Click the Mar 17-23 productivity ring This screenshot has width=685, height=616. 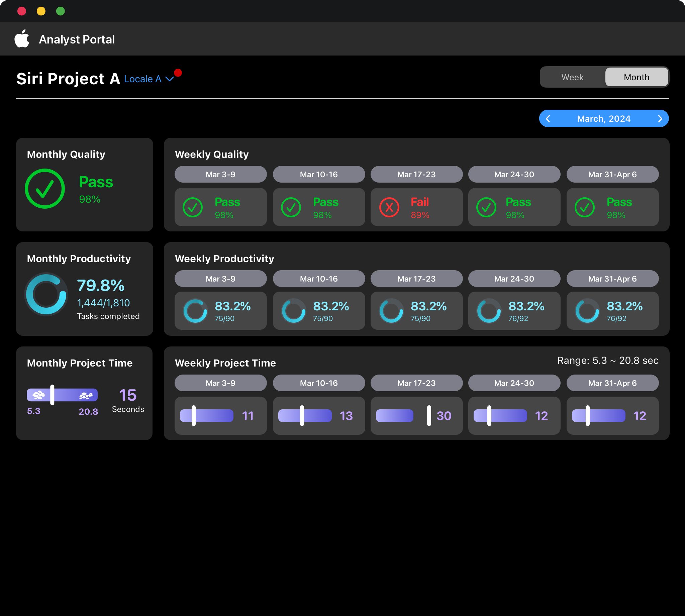click(391, 311)
